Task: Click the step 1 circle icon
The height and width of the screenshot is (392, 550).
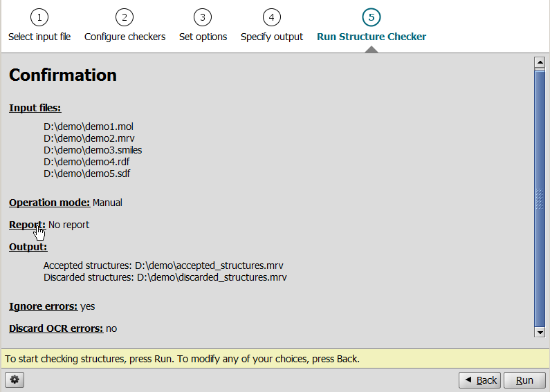Action: 39,18
